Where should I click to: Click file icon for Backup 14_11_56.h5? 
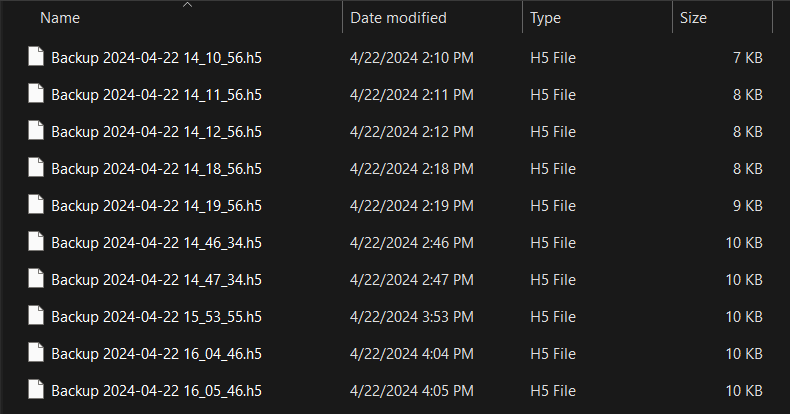coord(37,95)
